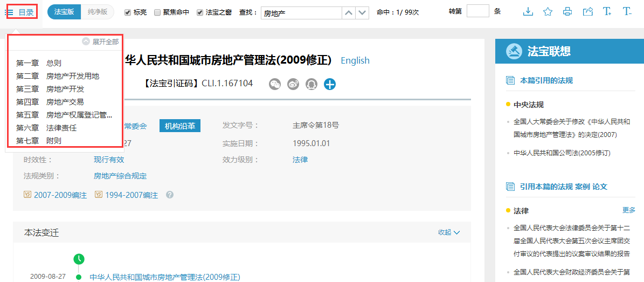Switch to 法宝版 view

click(64, 12)
